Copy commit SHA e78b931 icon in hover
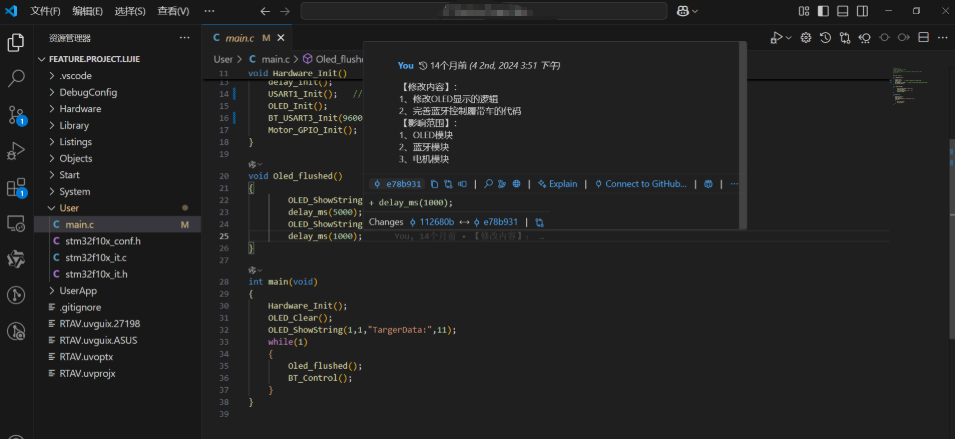 click(x=434, y=184)
